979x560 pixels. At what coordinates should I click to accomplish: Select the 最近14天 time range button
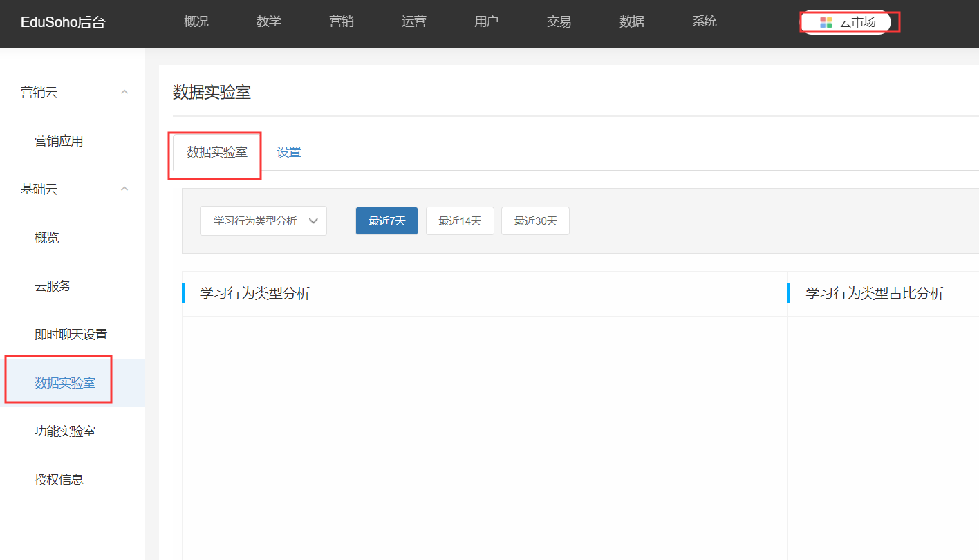(460, 221)
